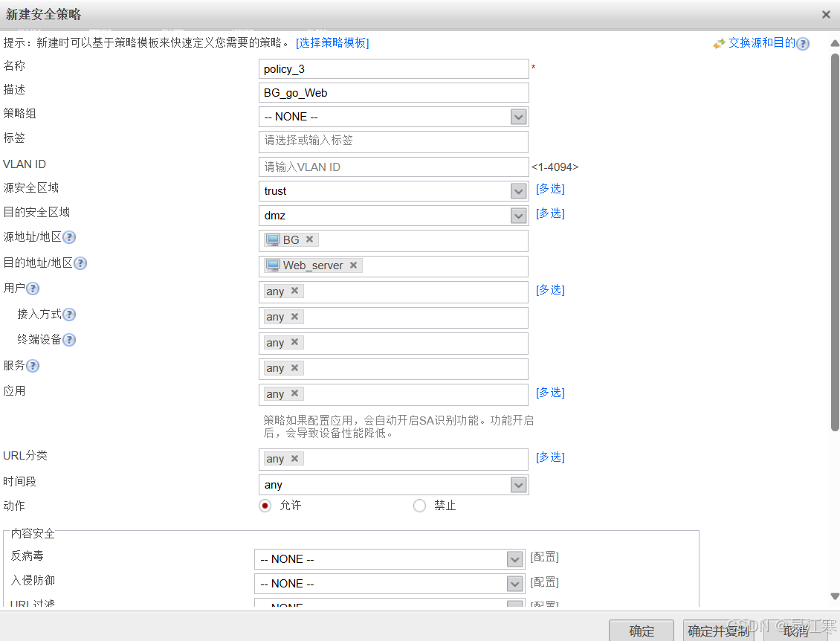This screenshot has width=840, height=641.
Task: Click the 取消 button
Action: click(795, 631)
